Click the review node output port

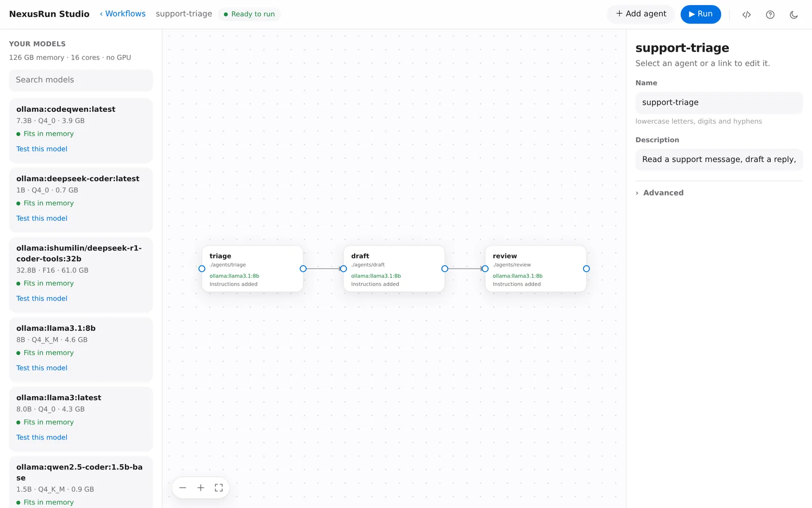586,269
